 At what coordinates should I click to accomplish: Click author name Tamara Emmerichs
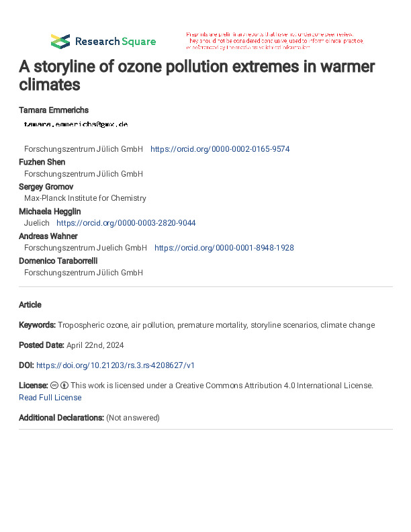(x=54, y=110)
